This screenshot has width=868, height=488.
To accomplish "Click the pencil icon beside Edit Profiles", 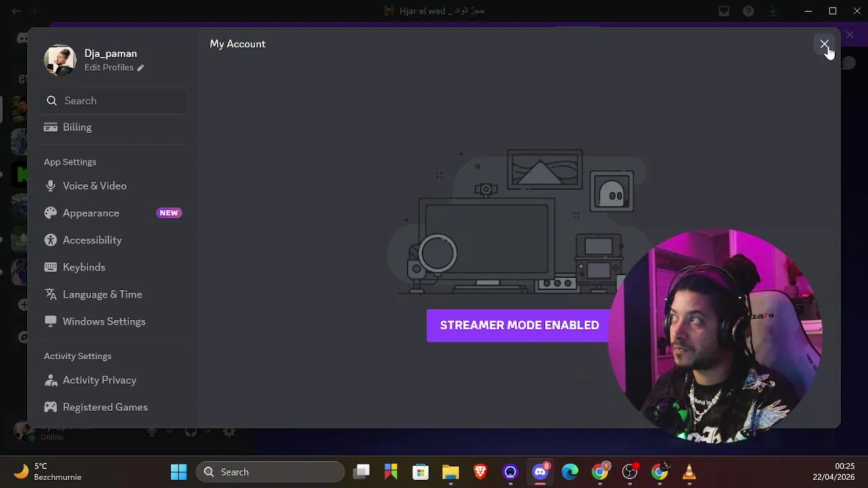I will click(140, 68).
